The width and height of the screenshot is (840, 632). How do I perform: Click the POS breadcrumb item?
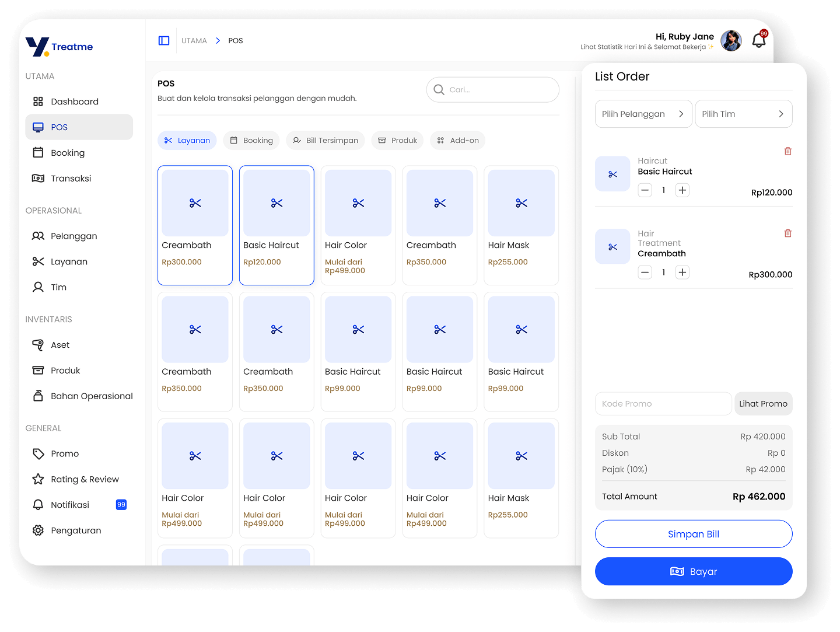tap(236, 41)
